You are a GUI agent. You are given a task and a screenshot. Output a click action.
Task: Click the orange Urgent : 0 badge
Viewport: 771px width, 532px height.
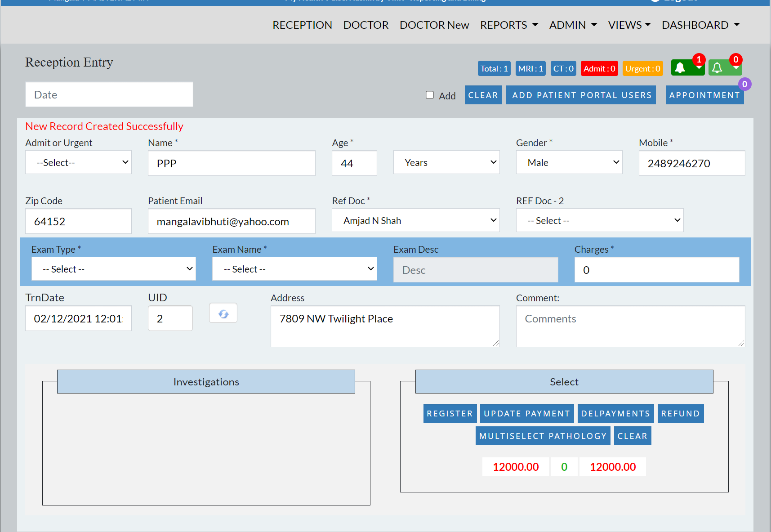(x=643, y=68)
